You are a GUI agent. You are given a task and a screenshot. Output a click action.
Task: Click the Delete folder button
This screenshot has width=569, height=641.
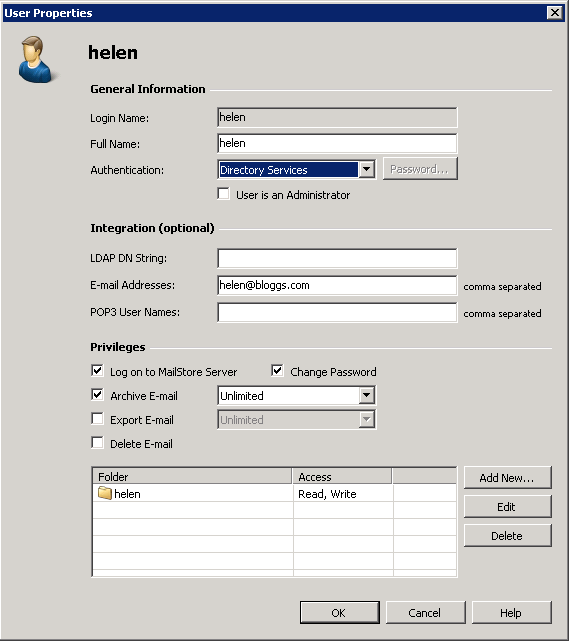click(x=507, y=536)
